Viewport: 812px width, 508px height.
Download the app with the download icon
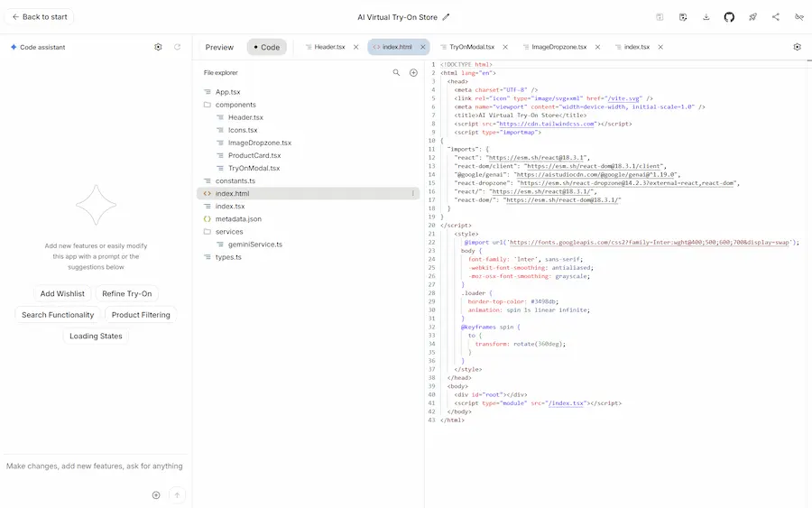706,17
